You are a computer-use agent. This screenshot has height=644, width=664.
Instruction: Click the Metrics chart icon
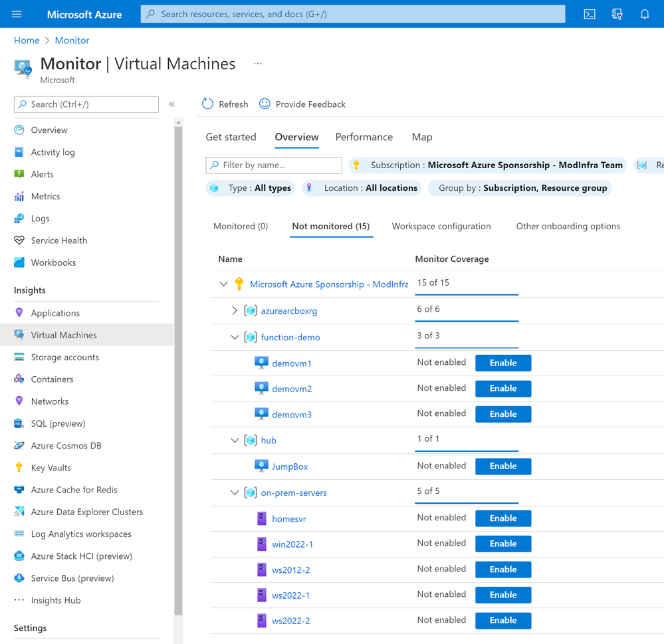tap(19, 196)
